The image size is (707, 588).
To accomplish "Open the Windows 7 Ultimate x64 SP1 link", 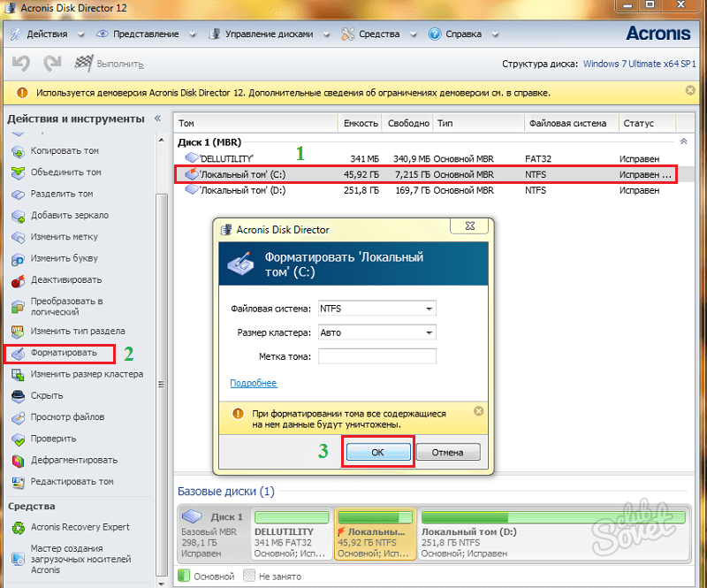I will point(639,64).
